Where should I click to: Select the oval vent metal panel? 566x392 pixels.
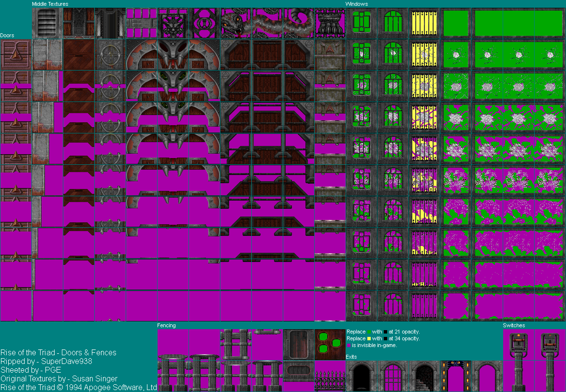[299, 371]
